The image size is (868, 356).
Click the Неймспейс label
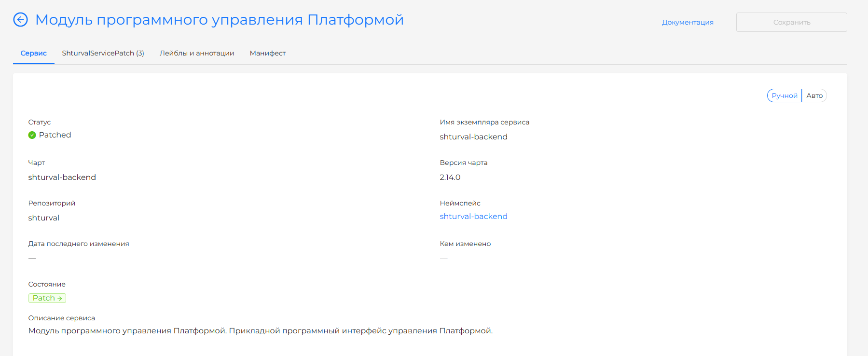coord(460,203)
